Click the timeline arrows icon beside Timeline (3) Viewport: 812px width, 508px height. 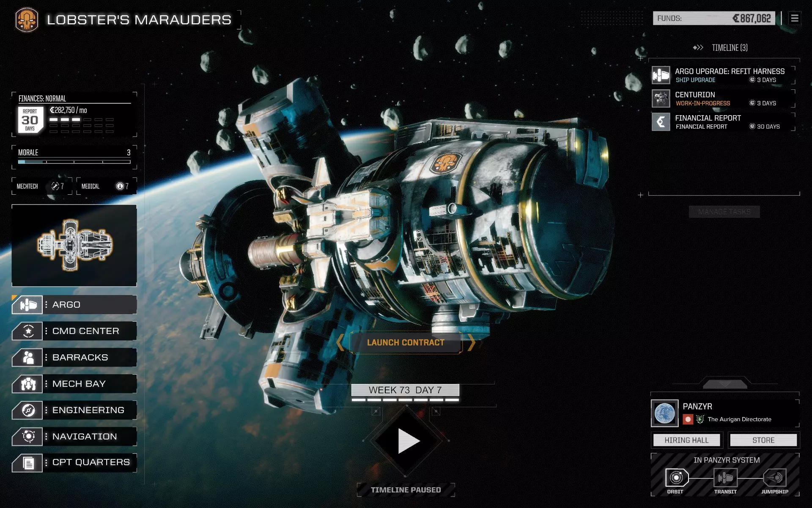click(698, 47)
